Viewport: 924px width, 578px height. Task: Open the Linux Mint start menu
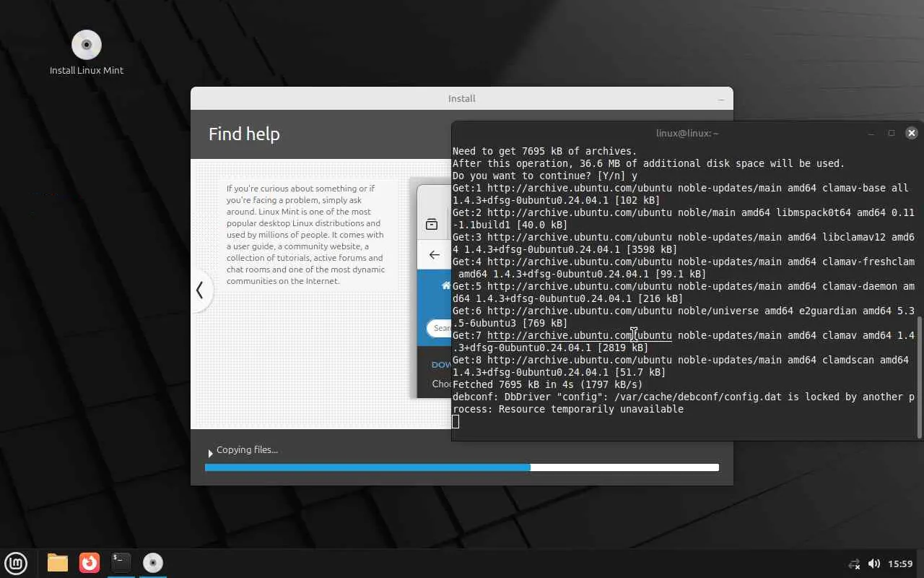click(16, 563)
